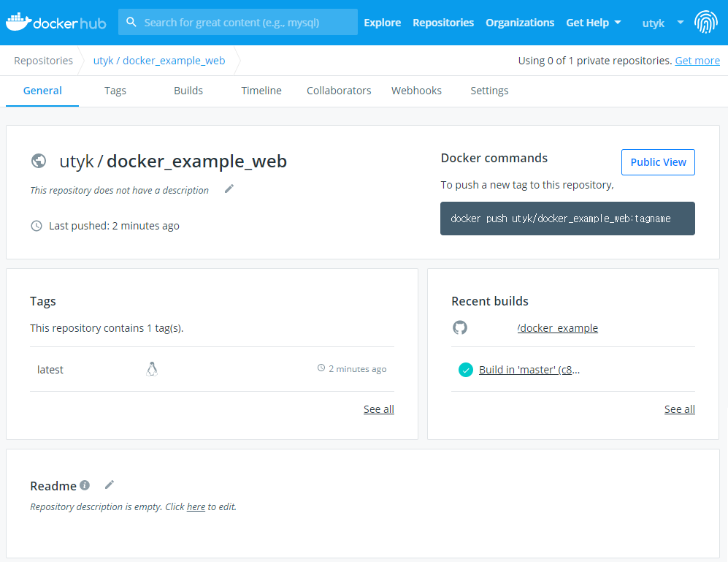Click See all under Tags
Image resolution: width=728 pixels, height=562 pixels.
pyautogui.click(x=379, y=409)
